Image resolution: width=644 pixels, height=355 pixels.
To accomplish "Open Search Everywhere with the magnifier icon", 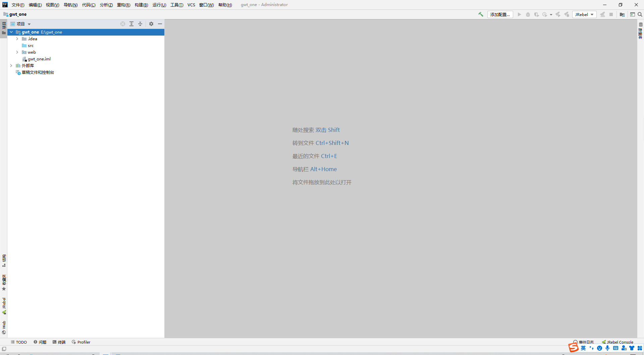I will pyautogui.click(x=640, y=14).
